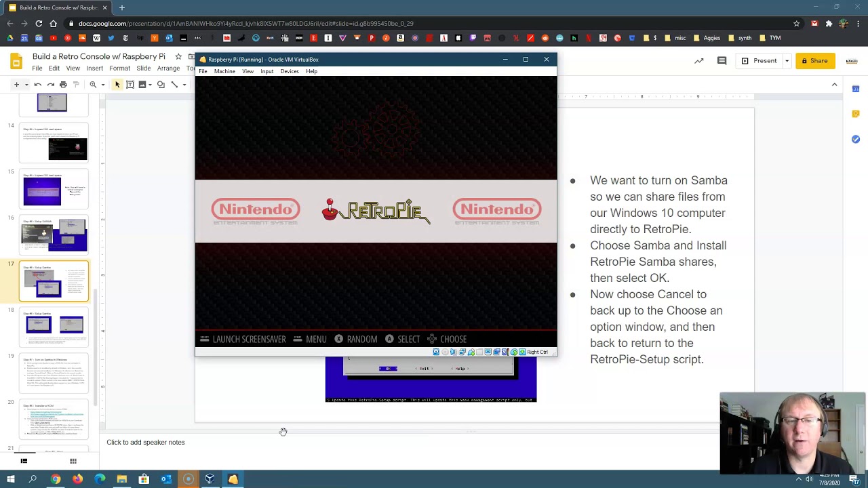Image resolution: width=868 pixels, height=488 pixels.
Task: Print the presentation using printer icon
Action: click(x=63, y=85)
